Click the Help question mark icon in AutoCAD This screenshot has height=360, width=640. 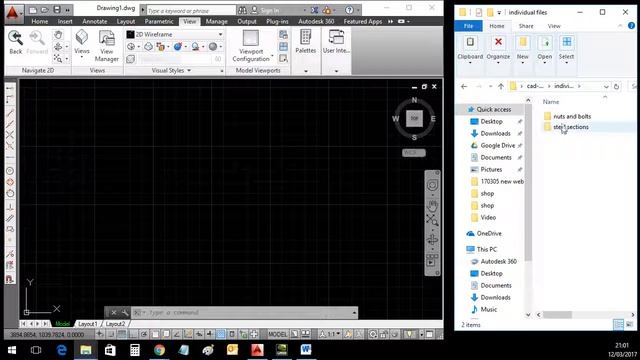[349, 10]
